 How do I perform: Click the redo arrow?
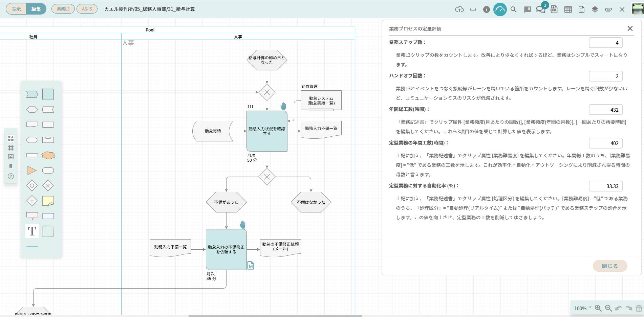pyautogui.click(x=629, y=308)
